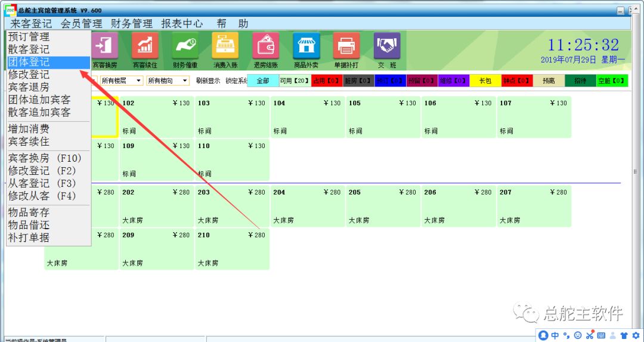Click the 退房结账 checkout wallet icon
This screenshot has height=342, width=644.
(266, 46)
